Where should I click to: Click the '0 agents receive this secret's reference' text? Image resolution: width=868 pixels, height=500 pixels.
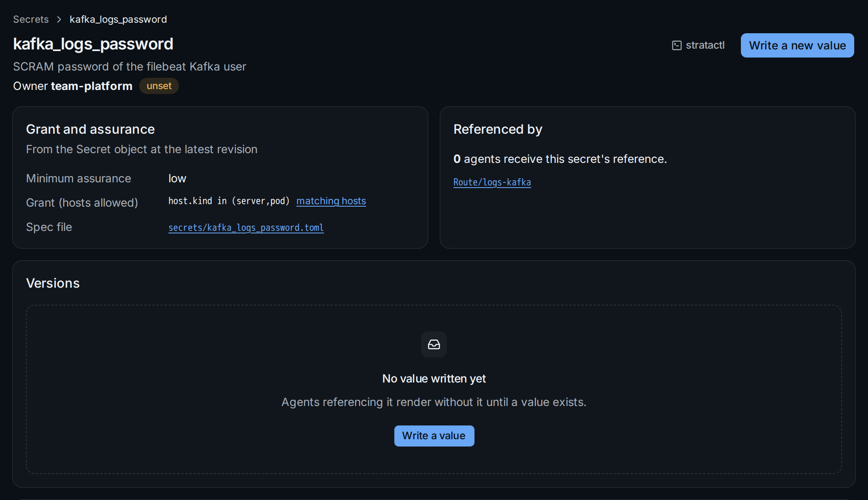tap(560, 159)
